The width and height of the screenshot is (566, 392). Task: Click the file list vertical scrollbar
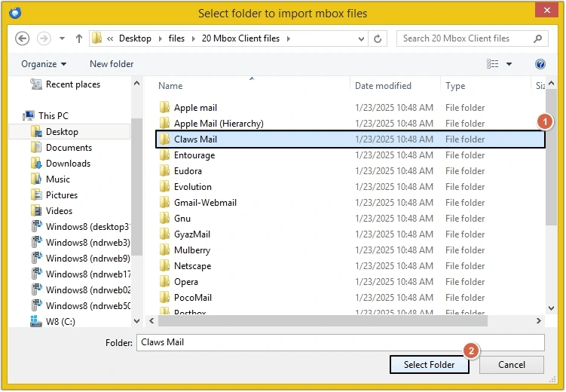[551, 157]
